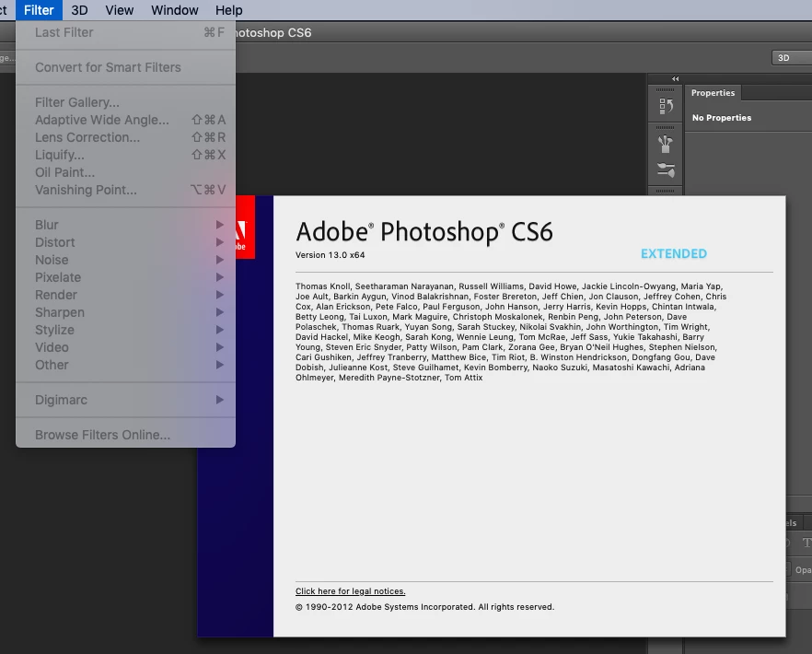Viewport: 812px width, 654px height.
Task: Open the 3D workspace switcher dropdown
Action: [792, 58]
